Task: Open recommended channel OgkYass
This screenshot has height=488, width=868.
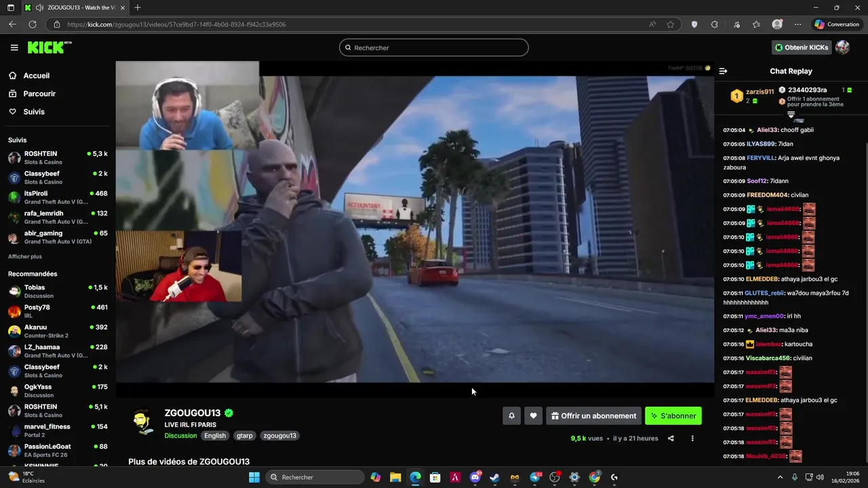Action: (58, 390)
